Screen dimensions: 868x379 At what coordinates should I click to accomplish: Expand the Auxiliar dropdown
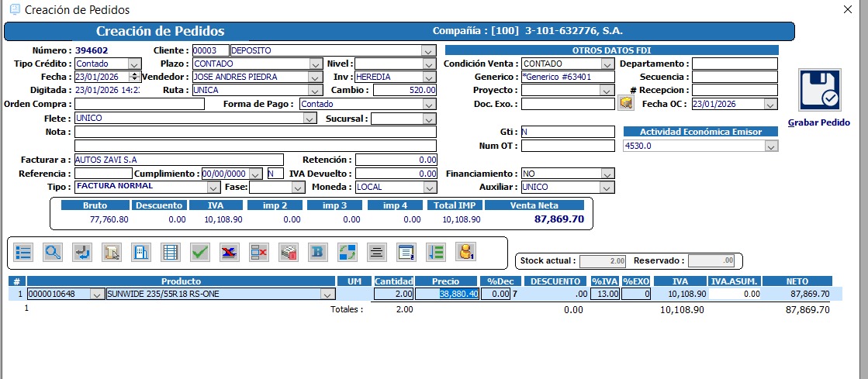(607, 187)
